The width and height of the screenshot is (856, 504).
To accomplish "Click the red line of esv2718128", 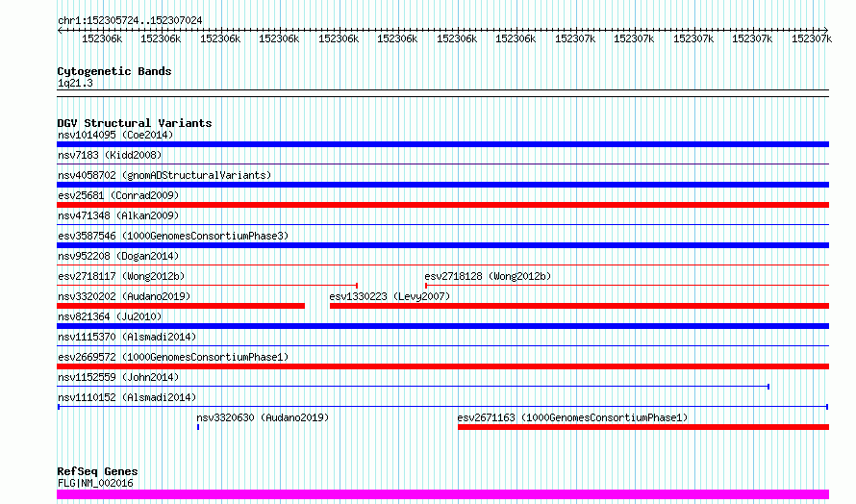I will coord(627,285).
